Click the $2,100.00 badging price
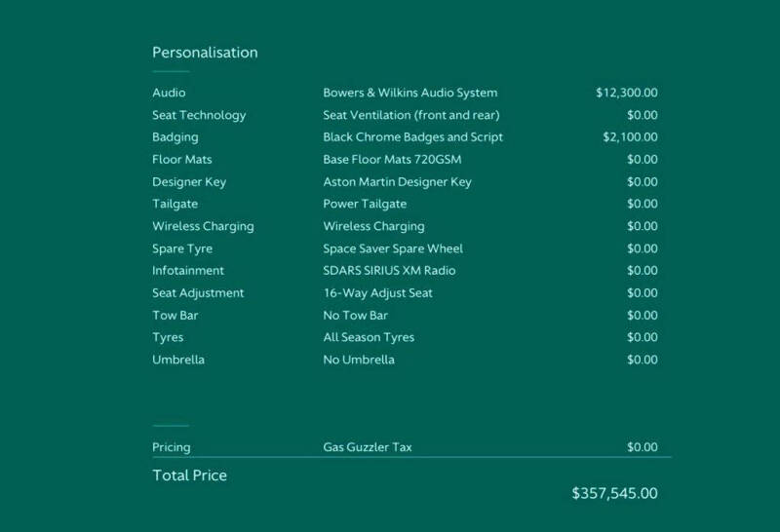780x532 pixels. [x=630, y=137]
